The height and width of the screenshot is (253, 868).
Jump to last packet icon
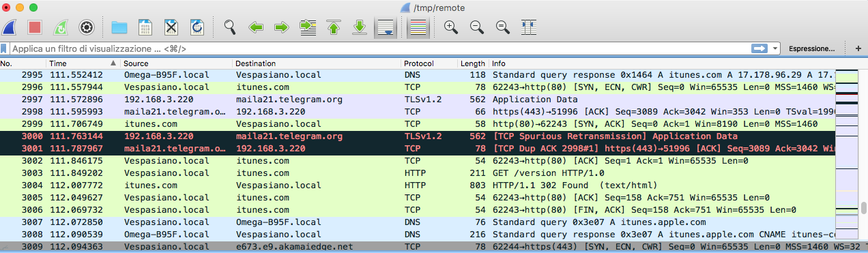pyautogui.click(x=359, y=27)
